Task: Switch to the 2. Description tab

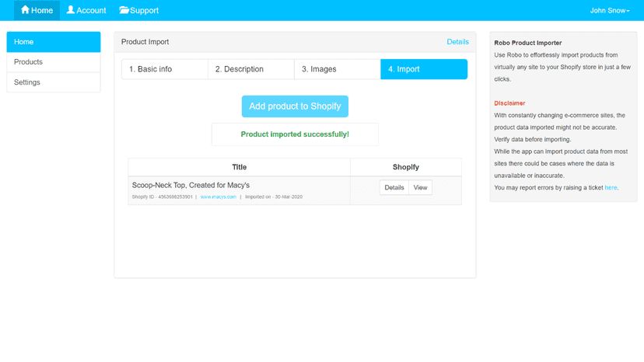Action: pyautogui.click(x=251, y=69)
